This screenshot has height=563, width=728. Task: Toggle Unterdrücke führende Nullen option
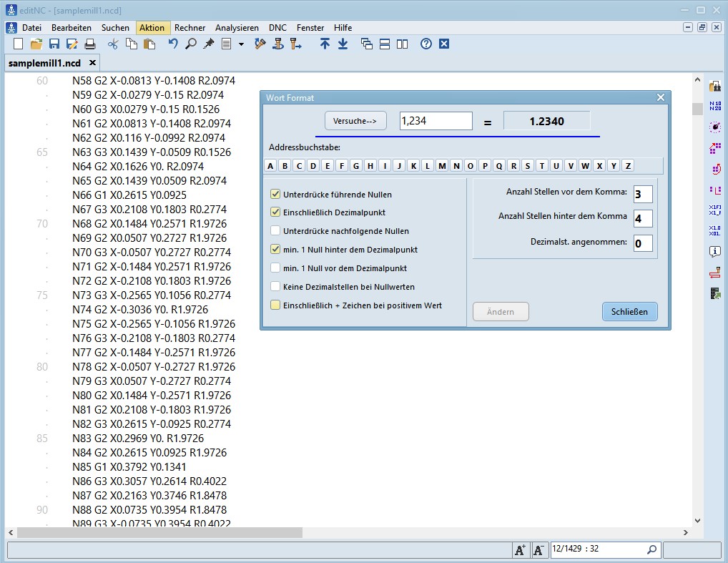tap(275, 194)
